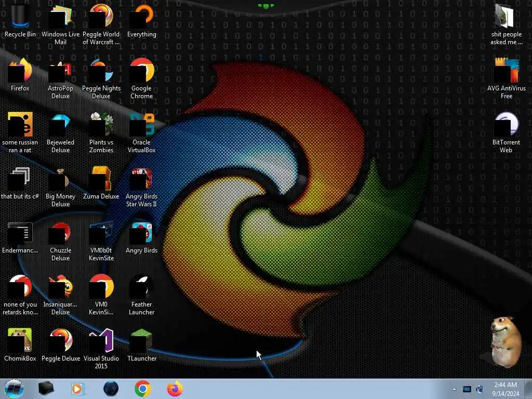
Task: Click the dark globe taskbar icon
Action: tap(111, 389)
